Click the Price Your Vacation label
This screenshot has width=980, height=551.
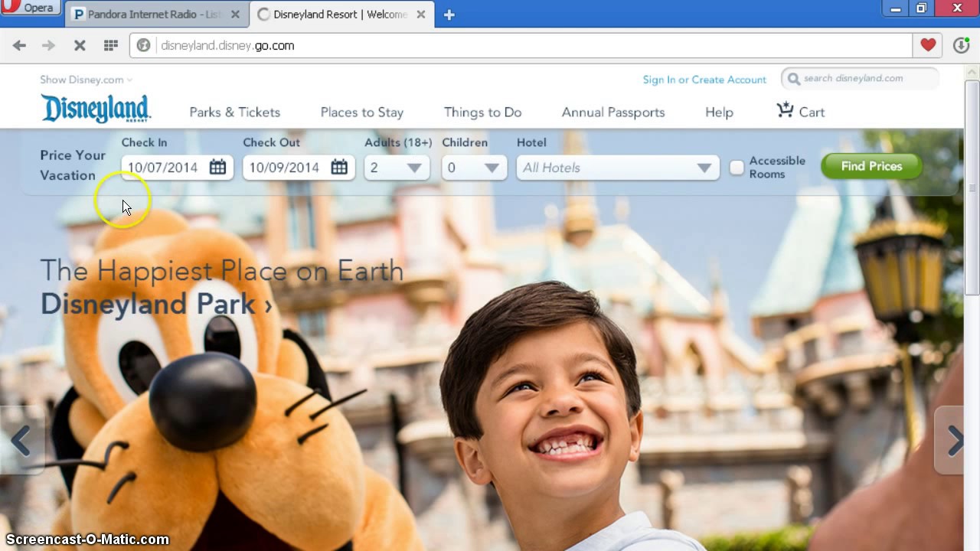tap(73, 165)
